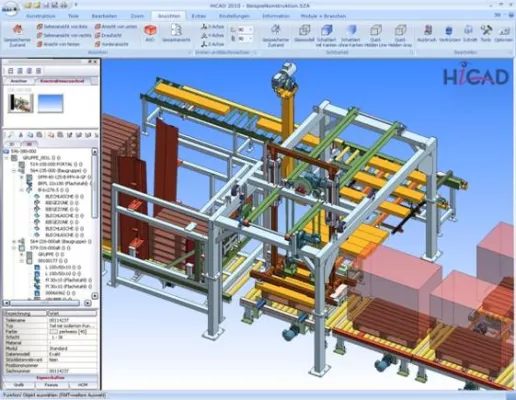The image size is (516, 400).
Task: Click the Feature tab at bottom
Action: click(x=51, y=385)
